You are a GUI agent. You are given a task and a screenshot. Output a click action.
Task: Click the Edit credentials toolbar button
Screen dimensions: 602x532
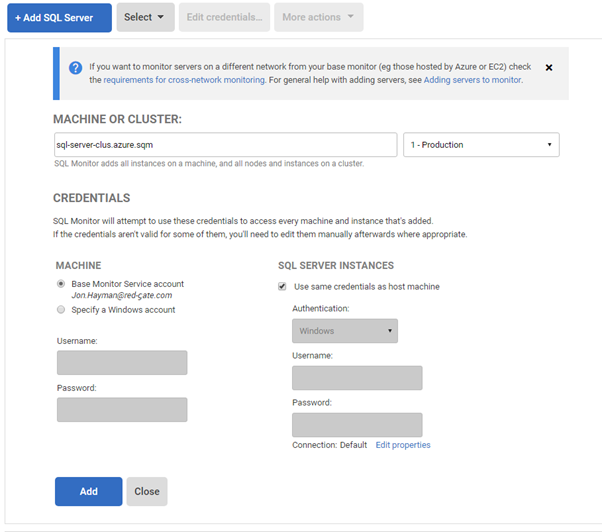click(x=224, y=17)
